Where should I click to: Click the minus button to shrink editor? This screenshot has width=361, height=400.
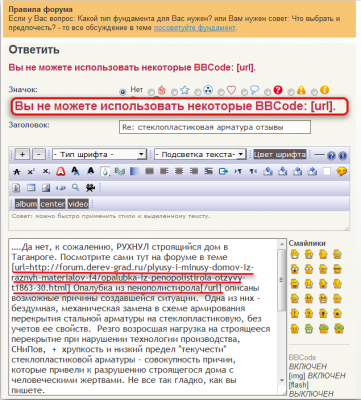pyautogui.click(x=39, y=154)
